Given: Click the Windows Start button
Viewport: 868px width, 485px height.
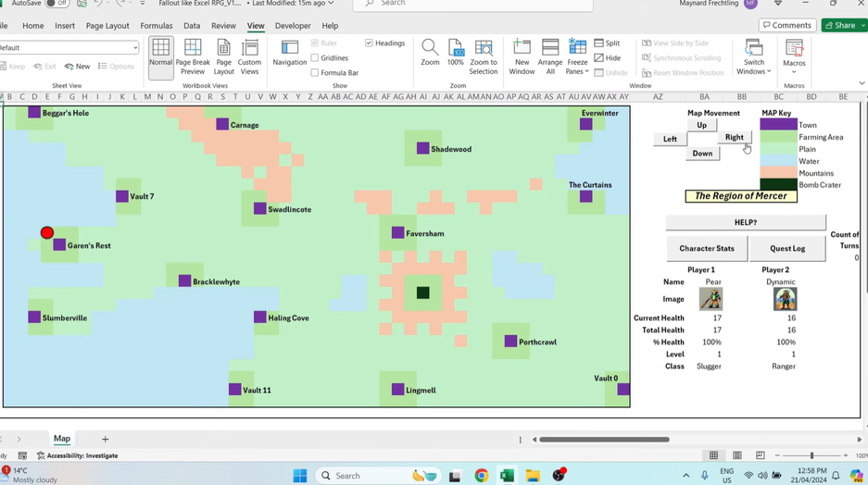Looking at the screenshot, I should pos(300,476).
